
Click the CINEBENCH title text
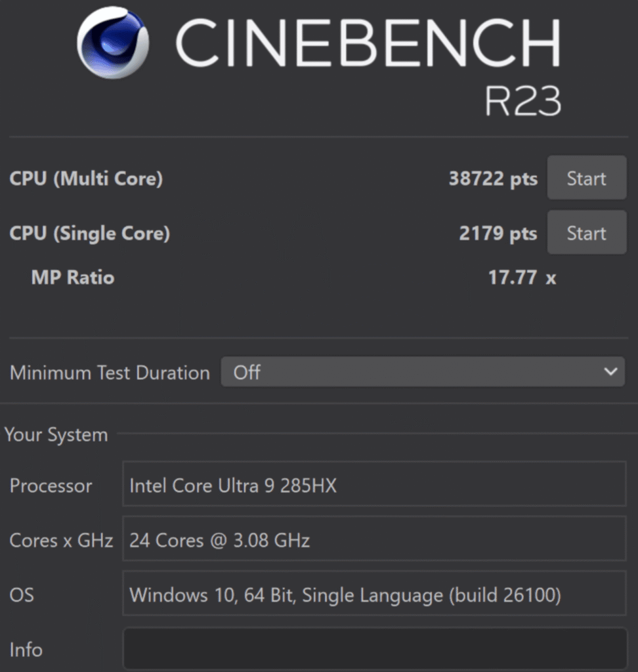[x=368, y=43]
